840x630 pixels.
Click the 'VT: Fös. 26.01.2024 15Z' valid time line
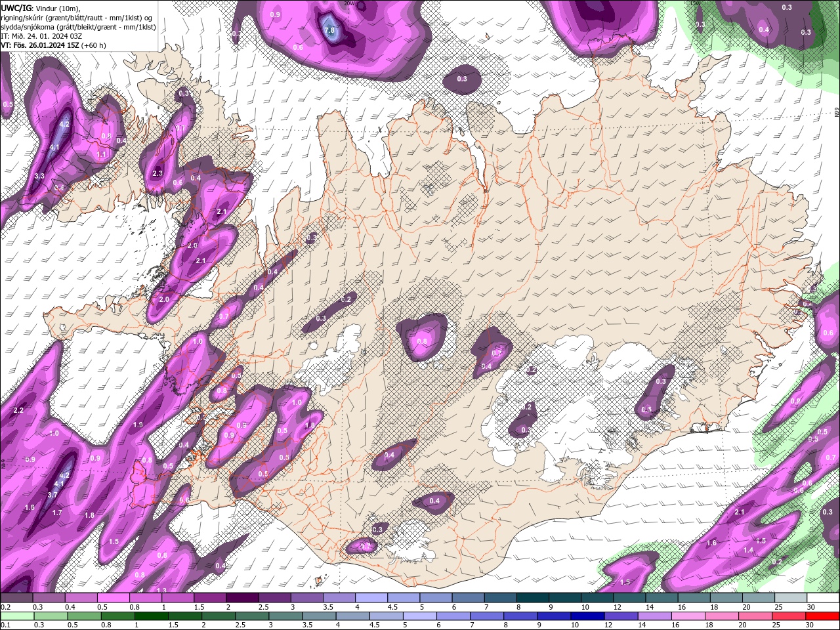coord(54,45)
